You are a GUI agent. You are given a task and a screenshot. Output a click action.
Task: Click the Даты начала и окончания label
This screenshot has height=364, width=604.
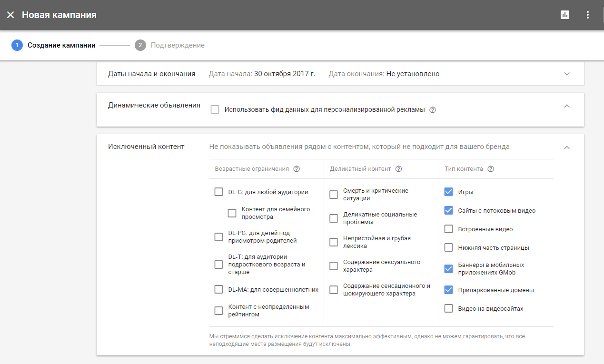(x=152, y=74)
